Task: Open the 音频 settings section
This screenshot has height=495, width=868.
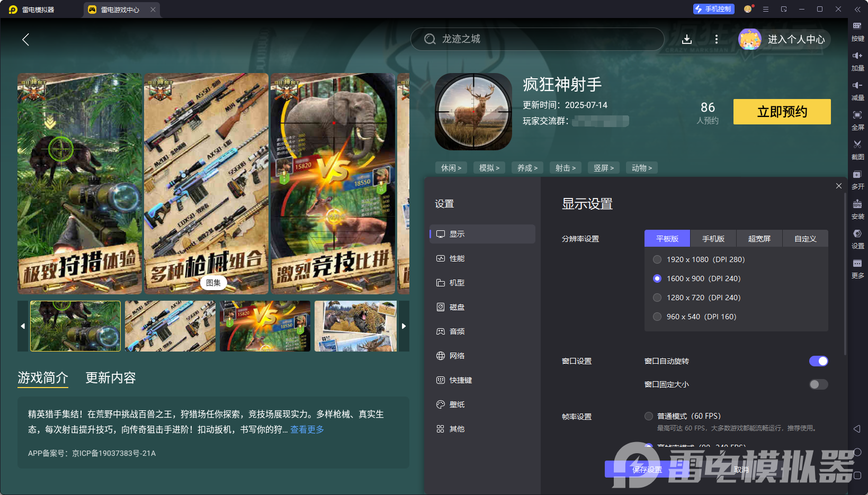Action: pos(457,331)
